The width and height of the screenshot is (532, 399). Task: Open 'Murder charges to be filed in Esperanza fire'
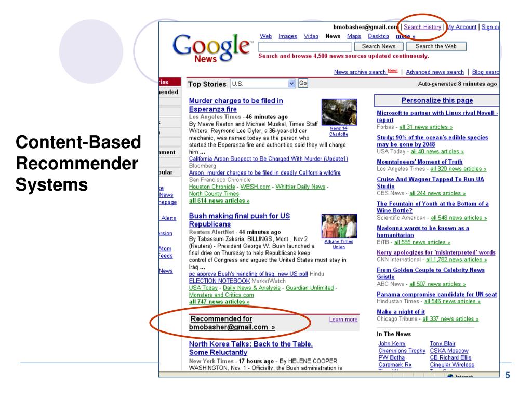pos(236,105)
